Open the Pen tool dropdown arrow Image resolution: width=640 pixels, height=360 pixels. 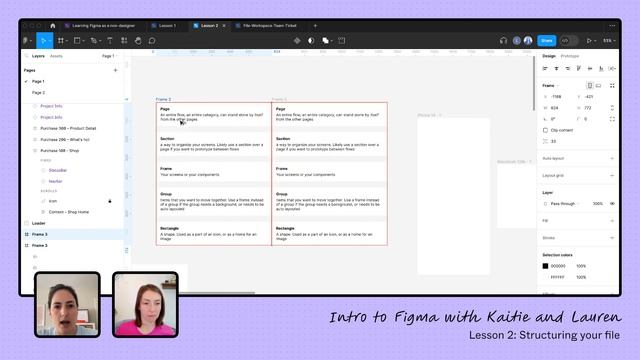100,41
